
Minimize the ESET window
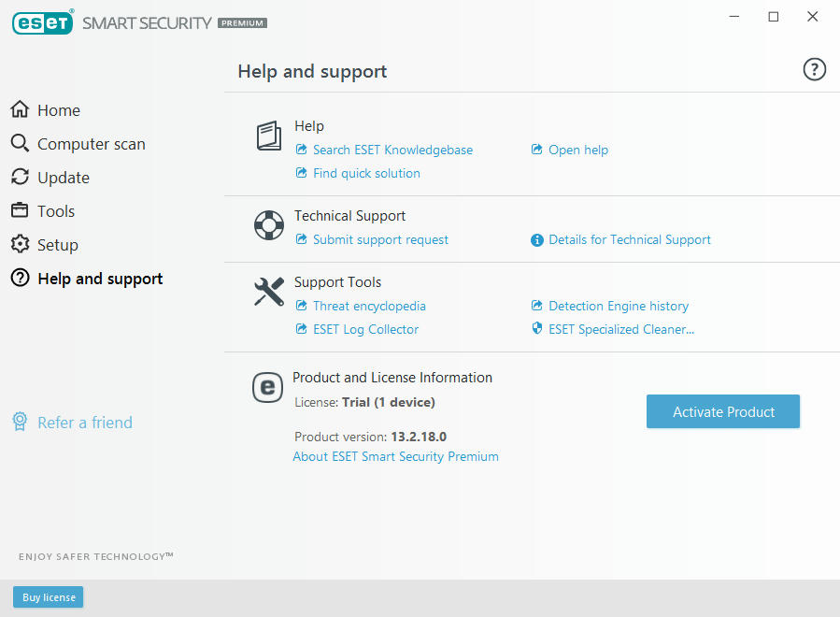(x=734, y=17)
